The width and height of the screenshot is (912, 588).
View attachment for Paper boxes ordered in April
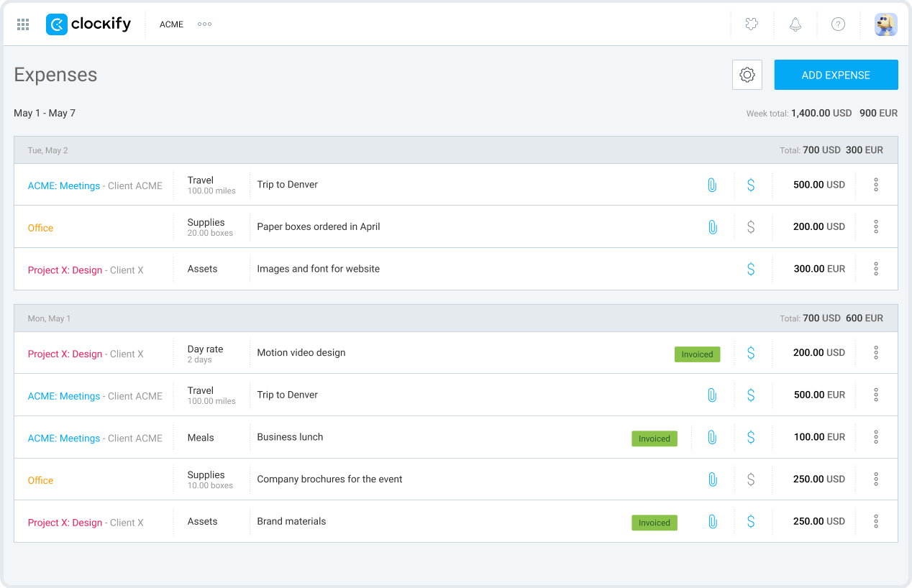(712, 227)
